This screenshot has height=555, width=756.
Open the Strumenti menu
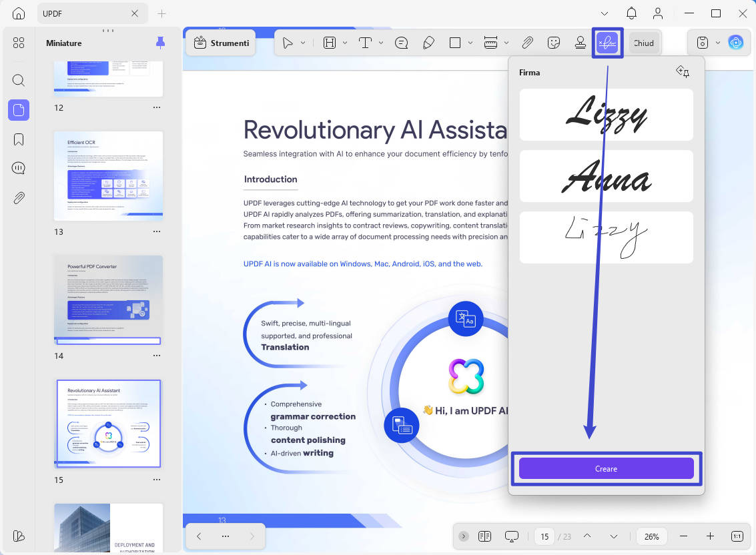point(221,43)
